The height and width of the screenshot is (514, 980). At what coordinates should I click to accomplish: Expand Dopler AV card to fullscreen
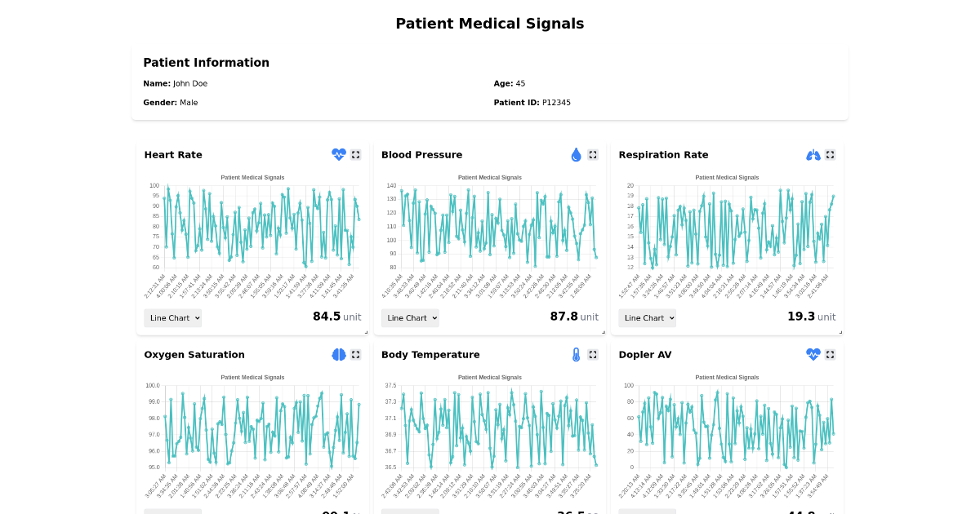(831, 355)
